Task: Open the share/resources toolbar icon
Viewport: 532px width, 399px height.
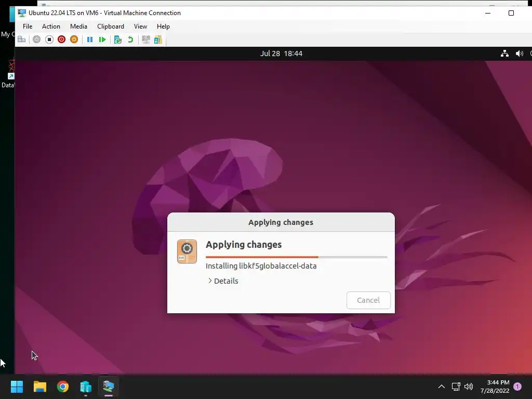Action: tap(158, 39)
